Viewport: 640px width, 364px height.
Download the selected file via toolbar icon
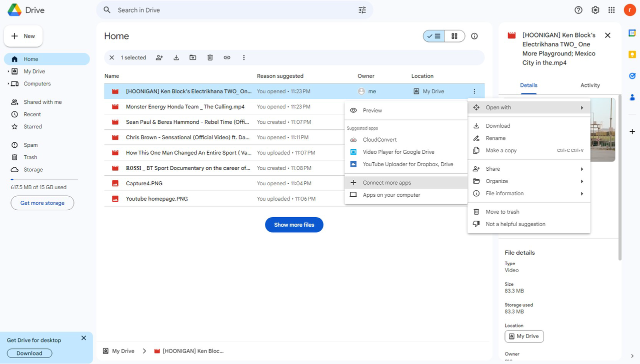[x=176, y=57]
